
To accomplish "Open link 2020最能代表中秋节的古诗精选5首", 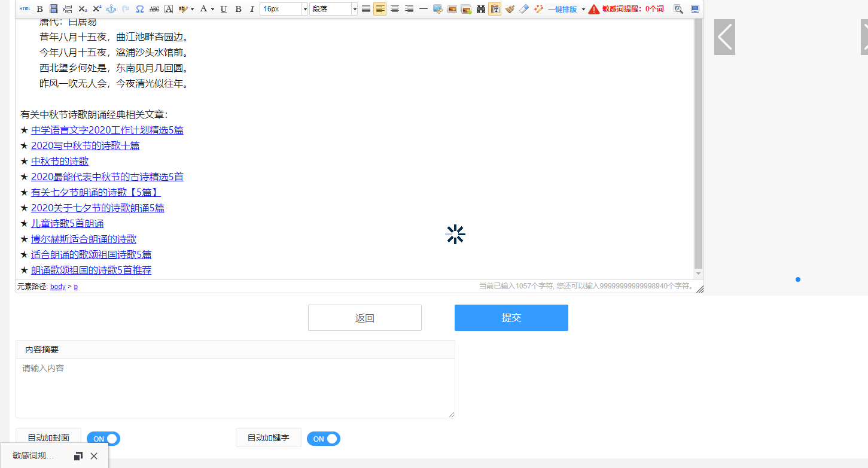I will click(x=107, y=177).
